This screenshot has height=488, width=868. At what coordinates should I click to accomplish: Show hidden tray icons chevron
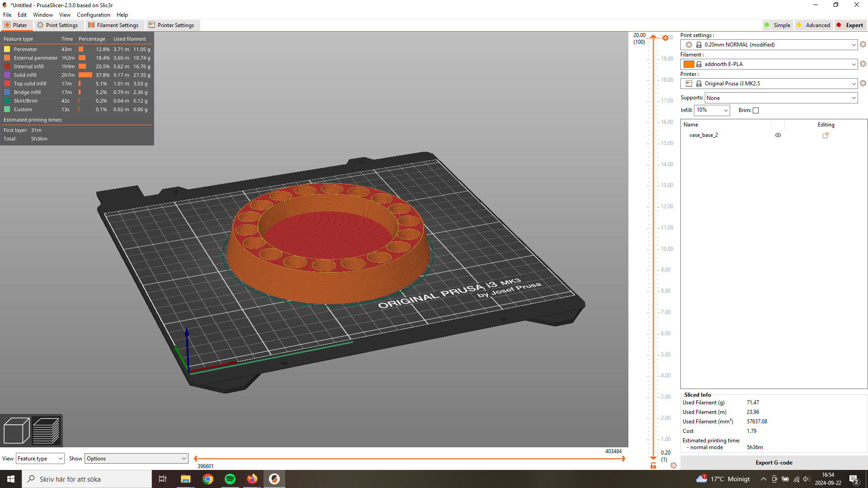click(764, 479)
